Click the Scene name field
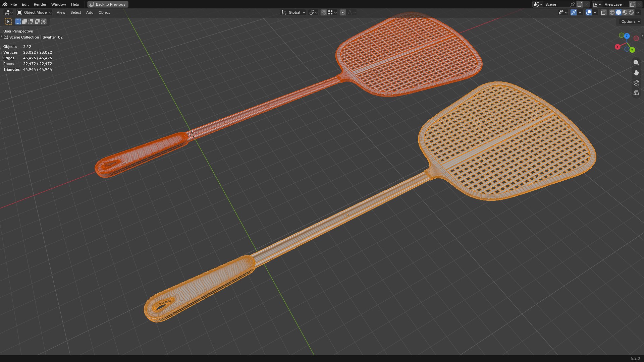The image size is (644, 362). [x=556, y=4]
